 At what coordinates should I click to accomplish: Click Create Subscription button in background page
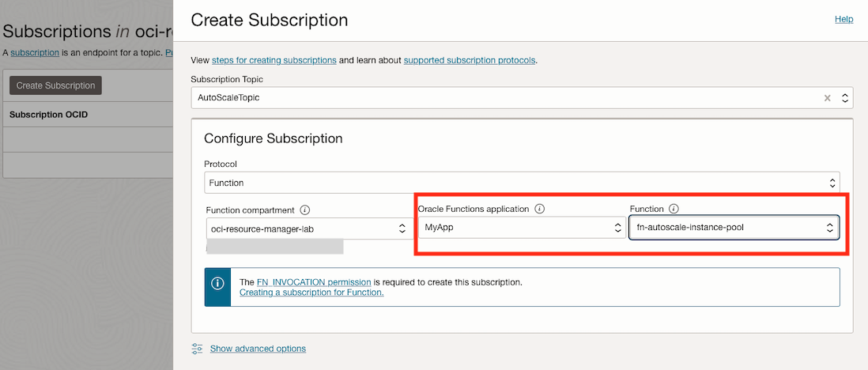pos(55,85)
